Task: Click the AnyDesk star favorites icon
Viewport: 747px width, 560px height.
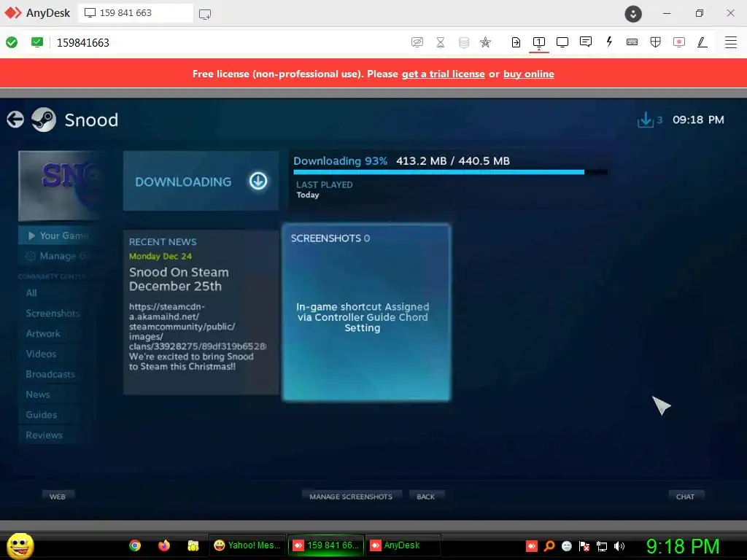Action: tap(485, 42)
